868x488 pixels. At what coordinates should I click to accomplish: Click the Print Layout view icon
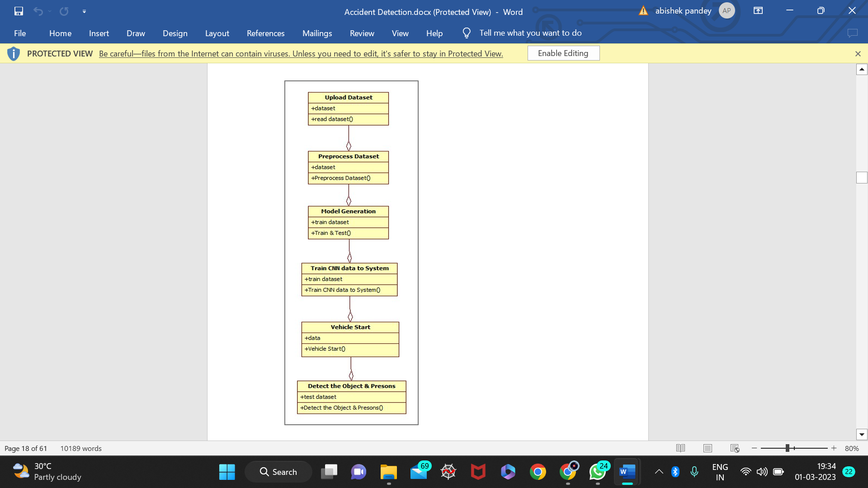708,448
